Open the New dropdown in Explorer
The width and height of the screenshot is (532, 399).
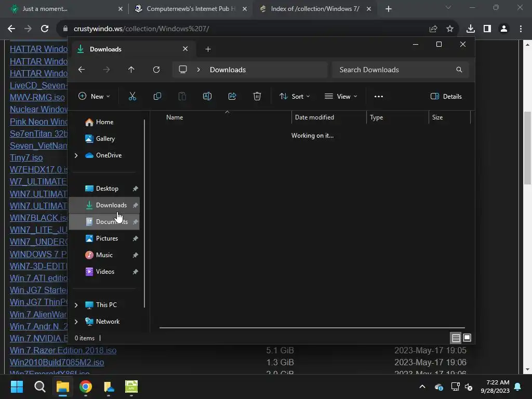pyautogui.click(x=94, y=96)
